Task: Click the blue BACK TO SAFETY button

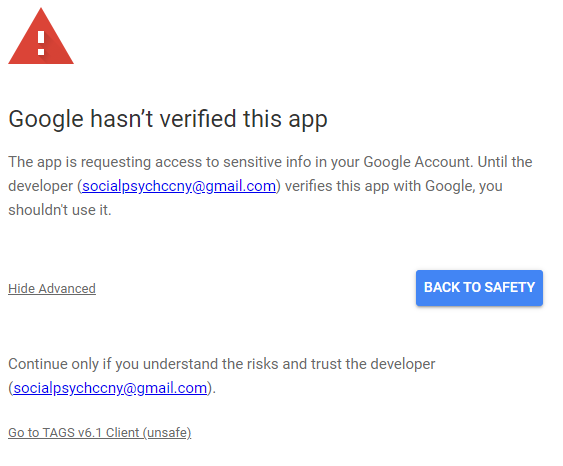Action: pos(479,288)
